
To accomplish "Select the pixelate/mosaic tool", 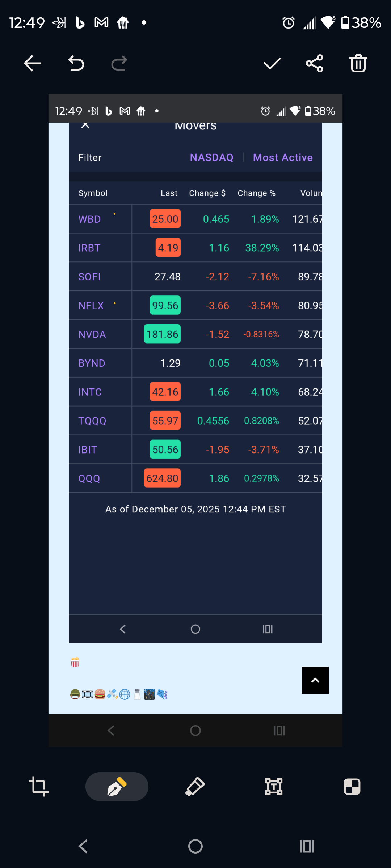I will tap(352, 787).
